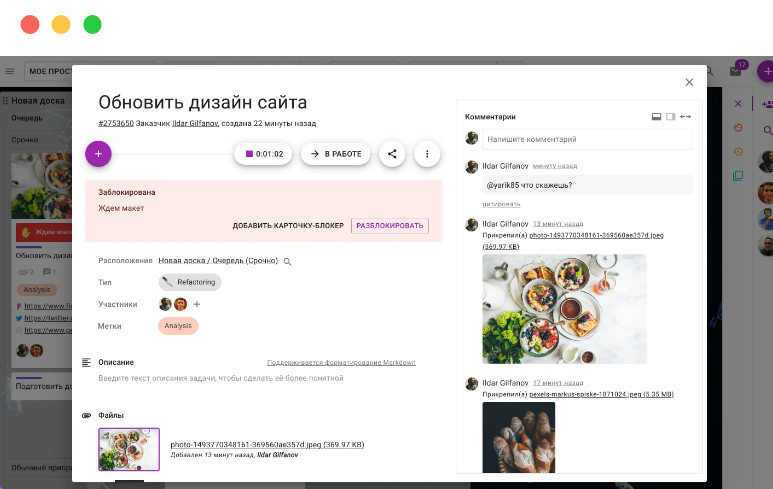Open the 'В работе' status move button
773x489 pixels.
point(335,154)
